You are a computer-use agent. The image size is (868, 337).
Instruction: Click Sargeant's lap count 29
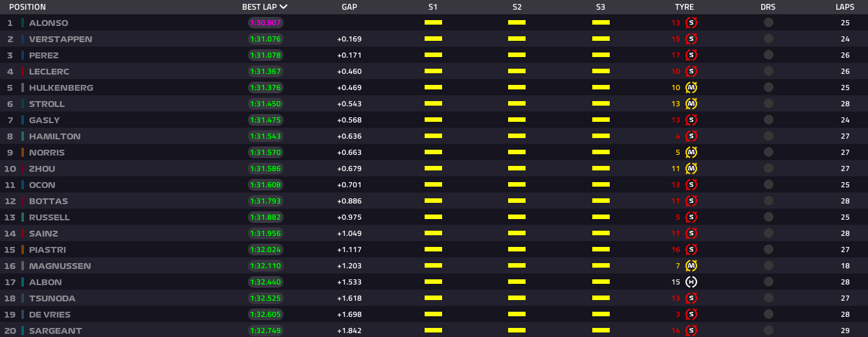click(x=845, y=331)
